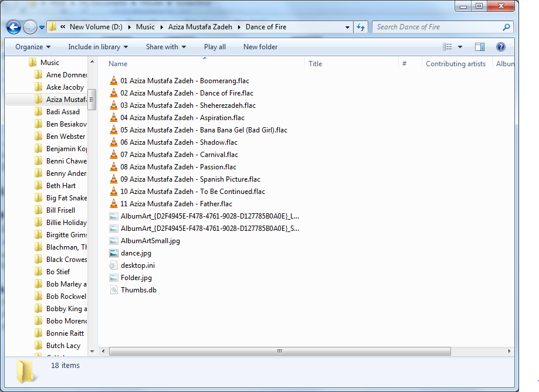Click the Bonnie Raitt folder icon
The width and height of the screenshot is (539, 392).
[x=39, y=333]
